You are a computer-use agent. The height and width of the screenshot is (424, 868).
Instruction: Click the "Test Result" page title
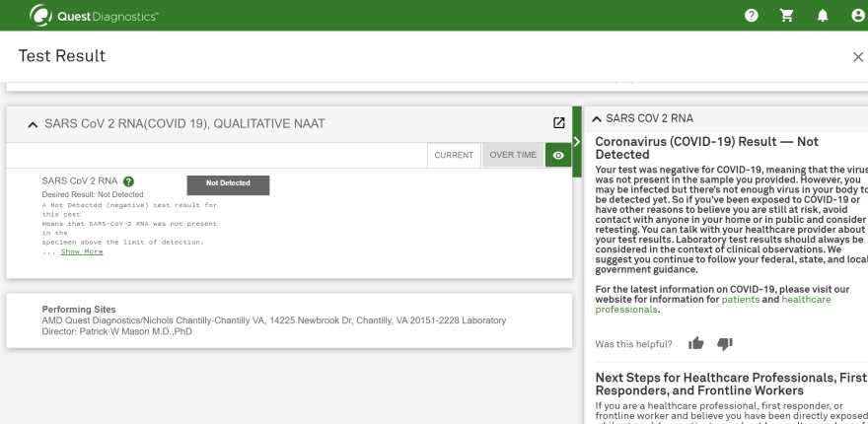(62, 56)
